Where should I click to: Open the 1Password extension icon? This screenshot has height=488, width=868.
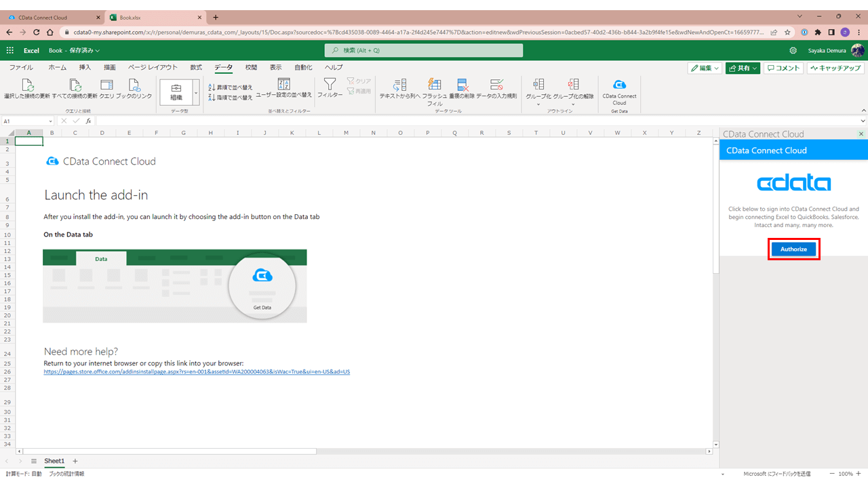(804, 32)
